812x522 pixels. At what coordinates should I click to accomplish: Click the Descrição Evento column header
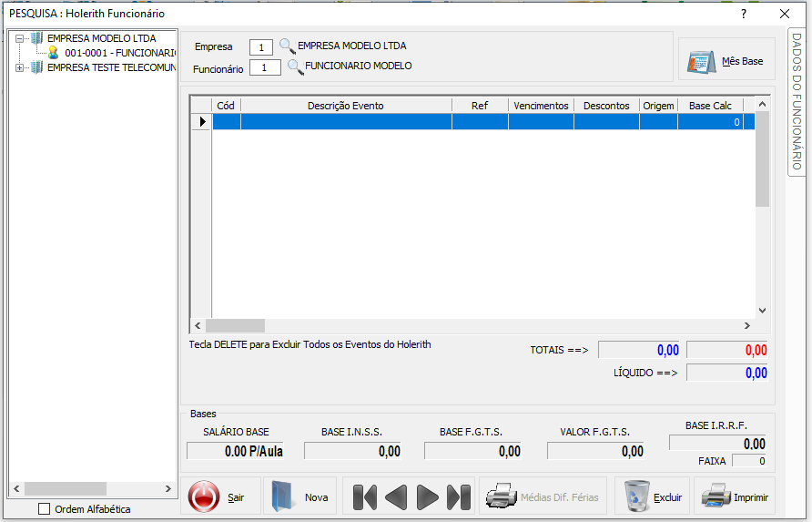tap(346, 106)
